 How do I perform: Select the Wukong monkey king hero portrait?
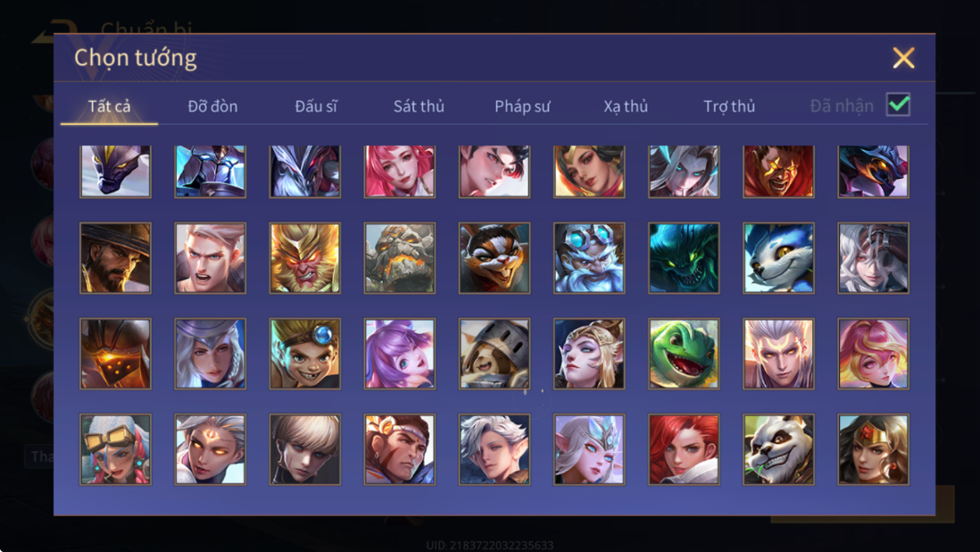coord(305,258)
